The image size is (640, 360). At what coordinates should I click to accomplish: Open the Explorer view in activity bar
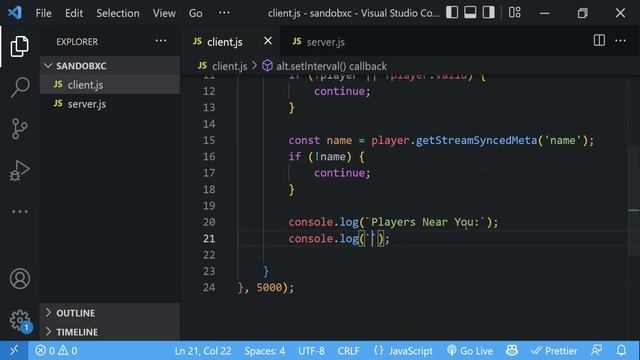click(x=20, y=46)
